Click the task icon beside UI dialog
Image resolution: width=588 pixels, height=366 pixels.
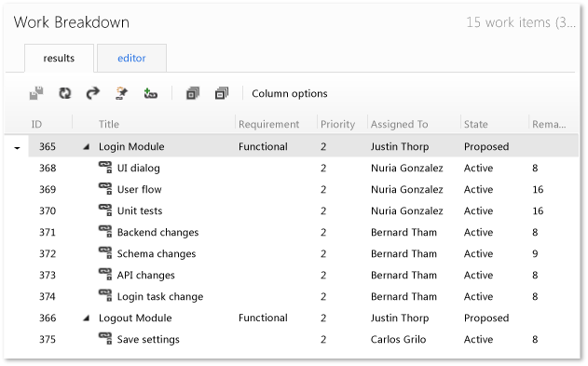105,167
